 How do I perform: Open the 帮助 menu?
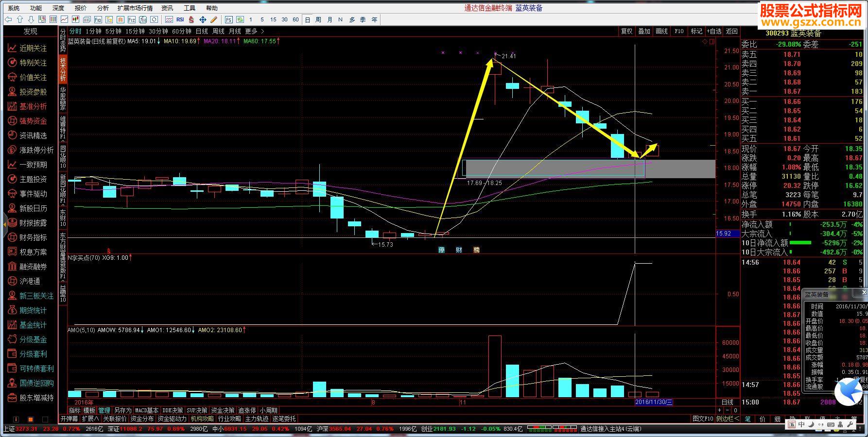click(x=212, y=8)
